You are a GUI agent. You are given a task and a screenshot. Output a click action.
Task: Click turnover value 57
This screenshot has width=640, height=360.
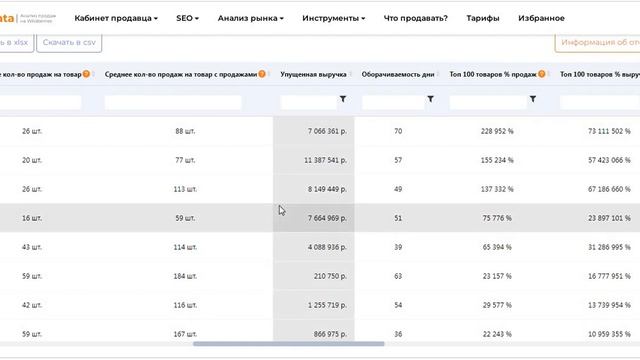point(398,160)
